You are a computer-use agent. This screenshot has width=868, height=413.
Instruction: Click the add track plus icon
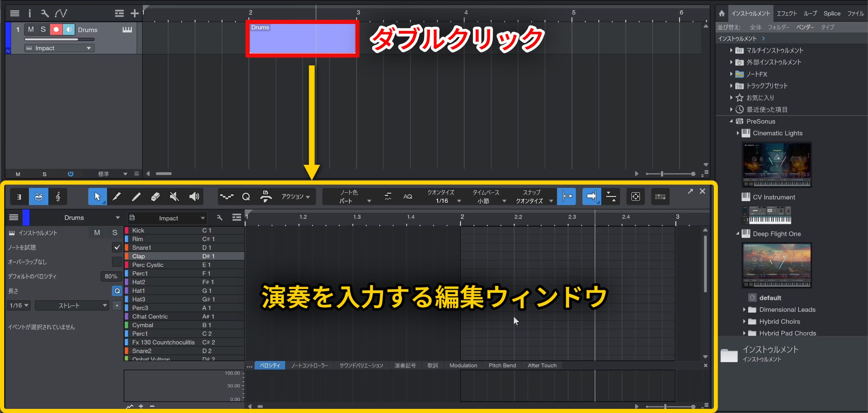(134, 14)
